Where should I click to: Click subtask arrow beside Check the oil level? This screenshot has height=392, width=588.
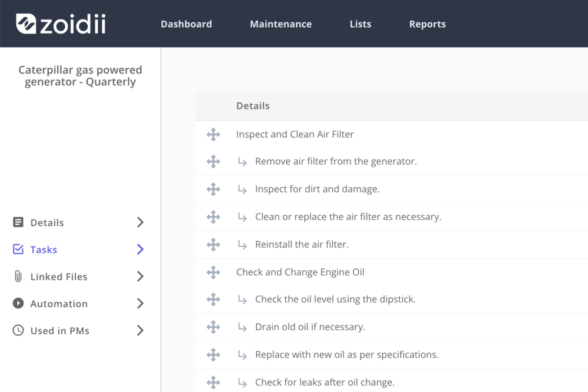pos(242,300)
